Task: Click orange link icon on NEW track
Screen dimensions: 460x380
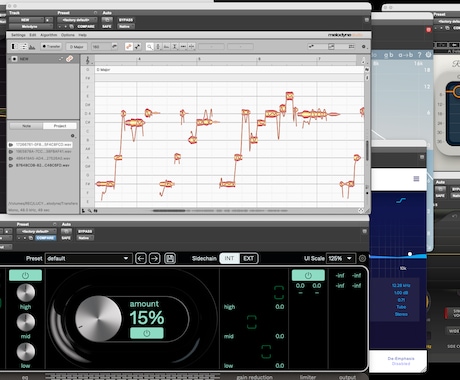Action: pos(69,59)
